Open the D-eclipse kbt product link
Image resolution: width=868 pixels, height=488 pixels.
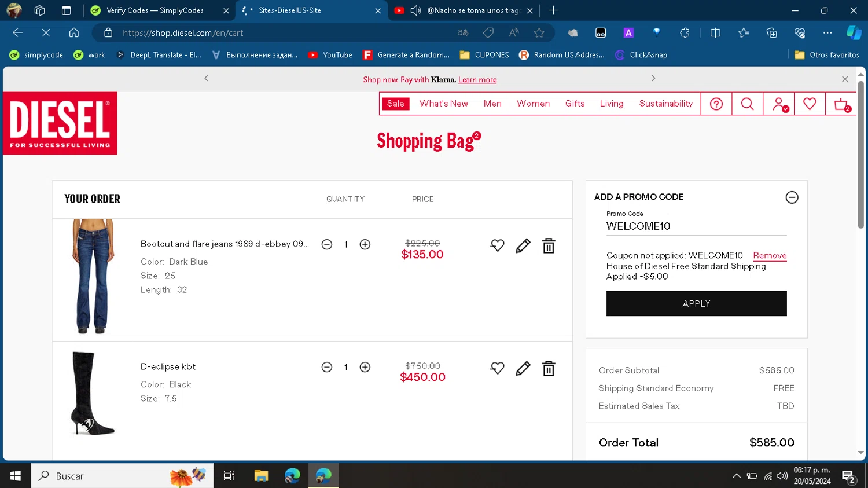[168, 367]
